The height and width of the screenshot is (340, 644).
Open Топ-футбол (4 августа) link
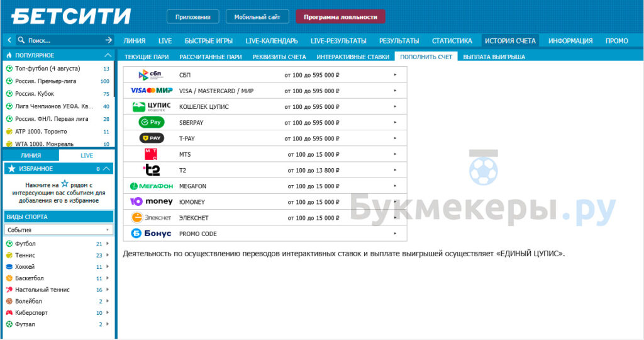48,68
